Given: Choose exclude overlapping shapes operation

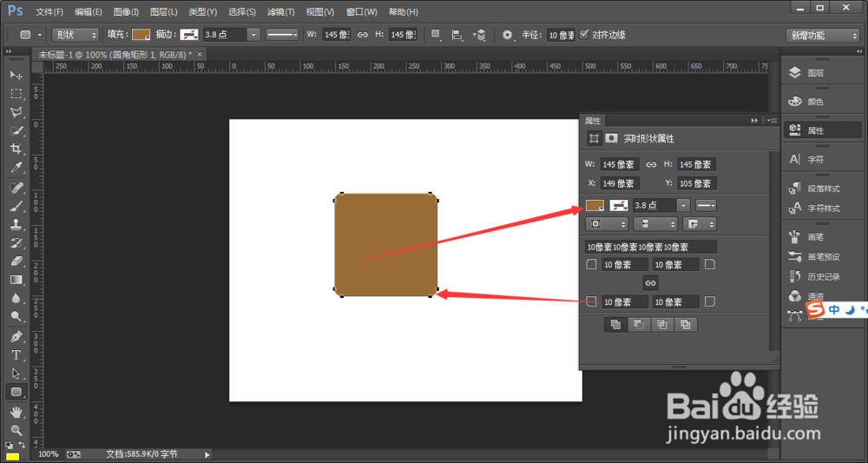Looking at the screenshot, I should 686,325.
